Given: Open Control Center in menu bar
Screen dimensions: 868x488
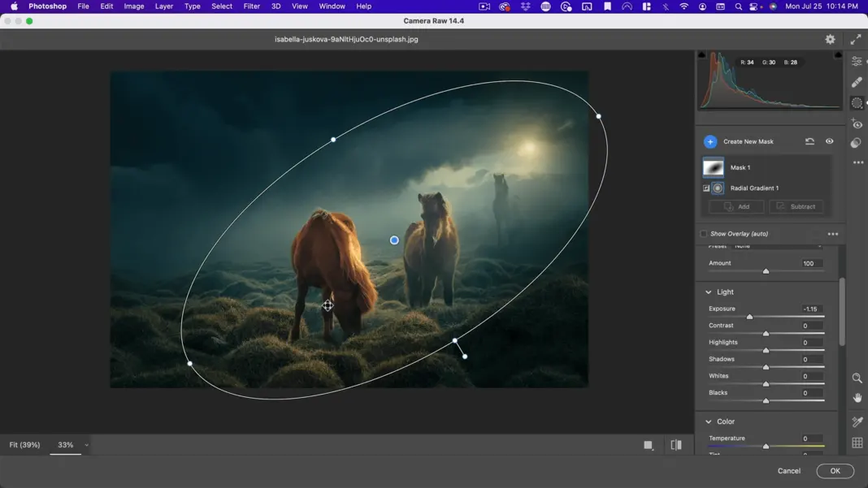Looking at the screenshot, I should tap(753, 6).
